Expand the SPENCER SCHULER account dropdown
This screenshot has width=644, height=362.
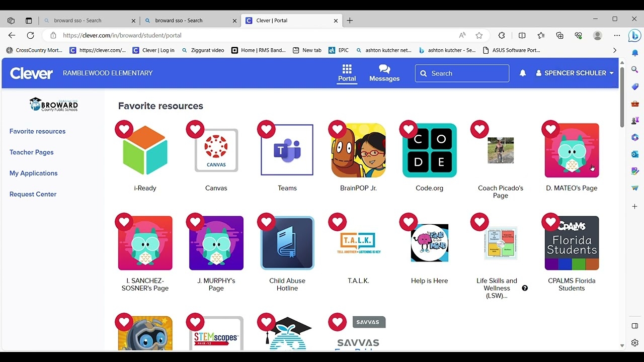[575, 73]
